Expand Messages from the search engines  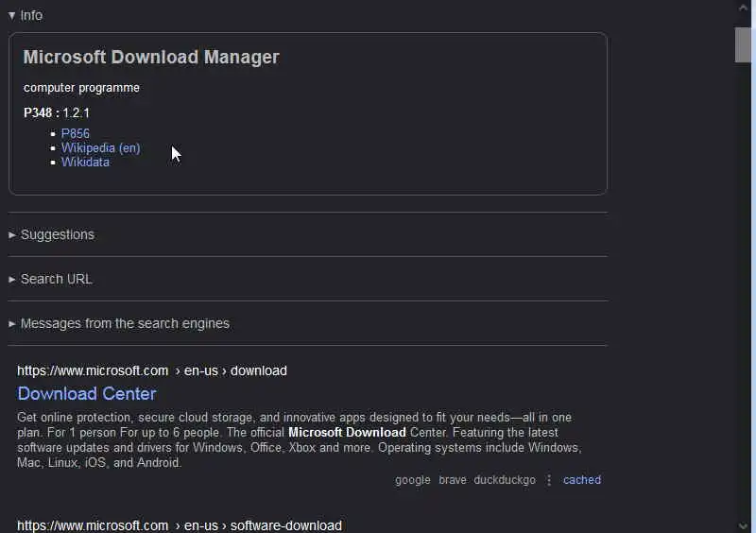(x=119, y=323)
